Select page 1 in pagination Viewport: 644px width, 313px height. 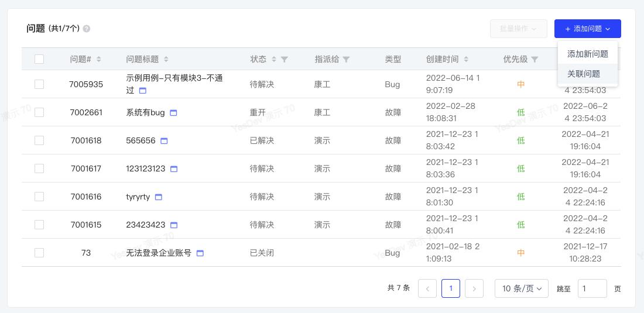451,288
